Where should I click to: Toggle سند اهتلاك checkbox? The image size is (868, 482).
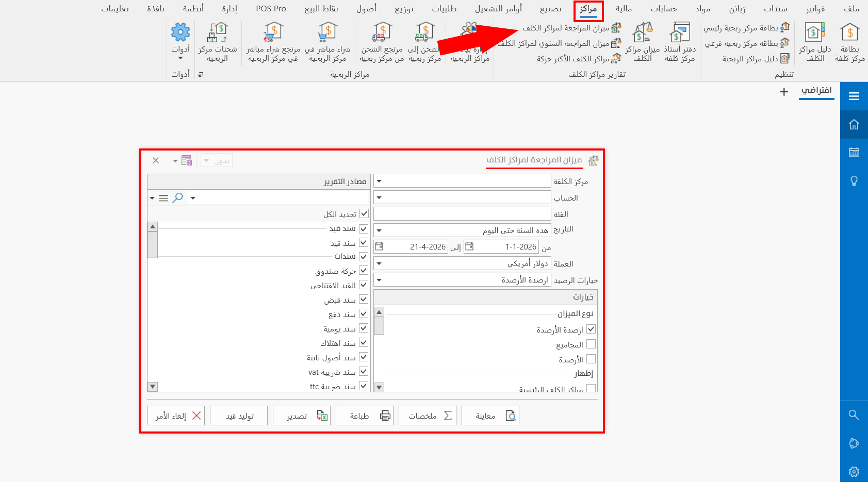tap(364, 343)
